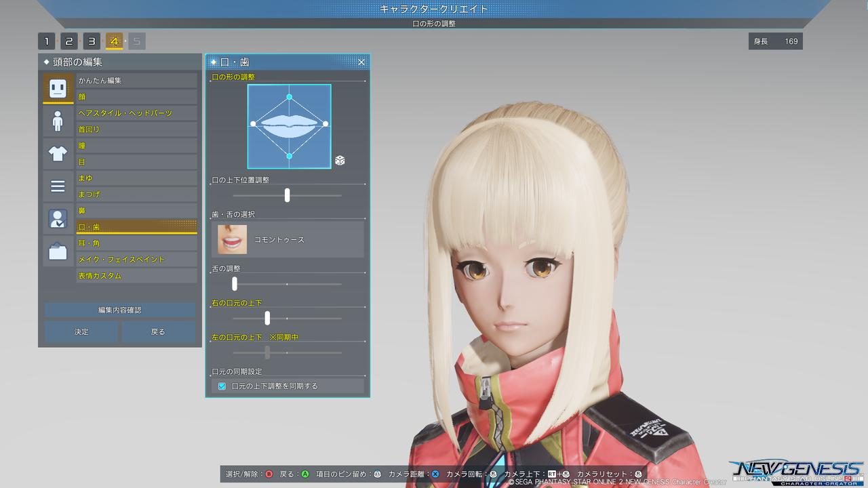Click the 身長 169 height display
Screen dimensions: 868x488
(x=776, y=41)
